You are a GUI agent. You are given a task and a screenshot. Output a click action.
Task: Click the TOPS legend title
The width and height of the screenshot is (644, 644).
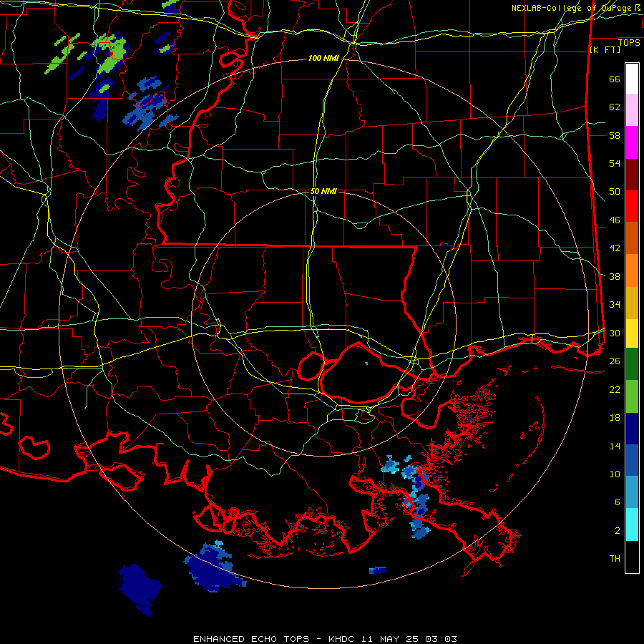(x=629, y=43)
